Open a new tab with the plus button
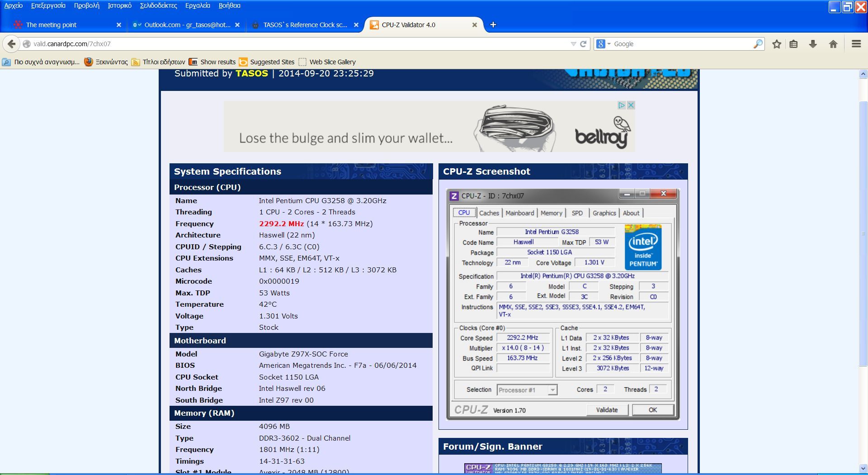 (493, 25)
